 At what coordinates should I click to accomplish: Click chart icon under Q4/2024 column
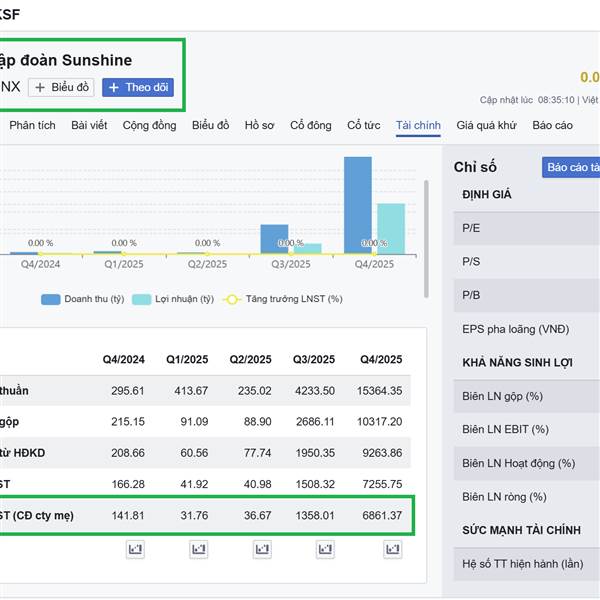click(x=135, y=549)
